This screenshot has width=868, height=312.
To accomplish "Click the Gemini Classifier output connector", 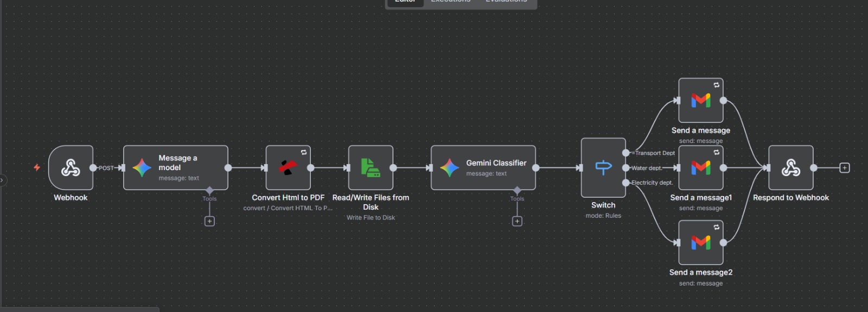I will tap(536, 168).
